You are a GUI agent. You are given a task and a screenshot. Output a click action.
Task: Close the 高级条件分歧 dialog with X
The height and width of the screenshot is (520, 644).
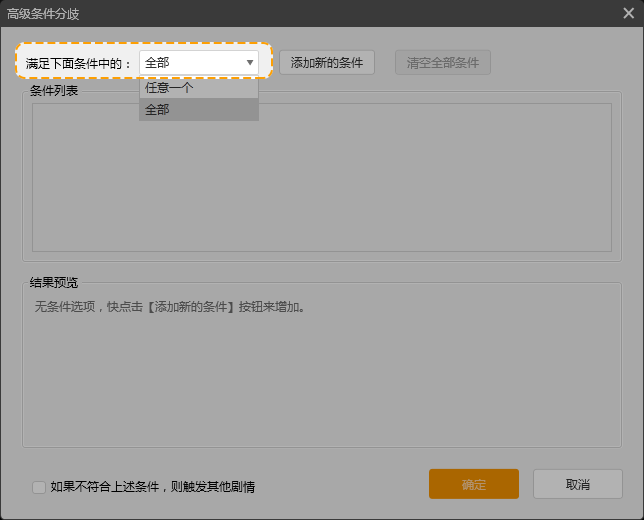[627, 13]
